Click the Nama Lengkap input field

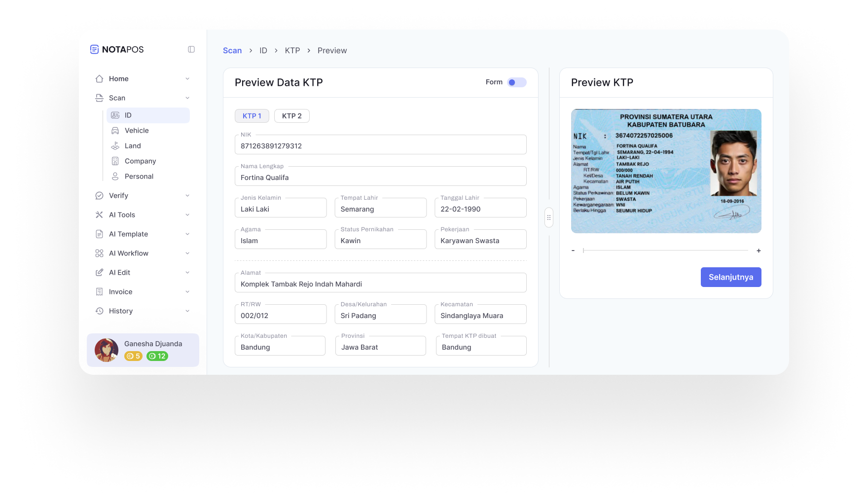tap(380, 177)
